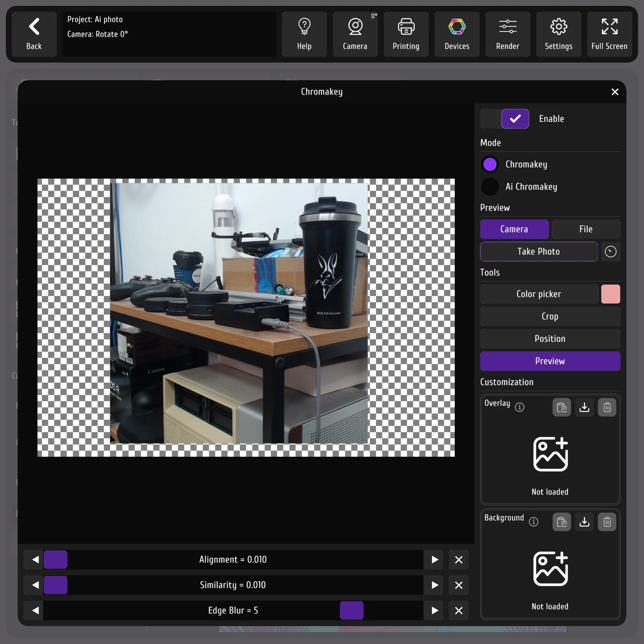Click the pink color swatch
This screenshot has width=644, height=644.
pyautogui.click(x=610, y=294)
